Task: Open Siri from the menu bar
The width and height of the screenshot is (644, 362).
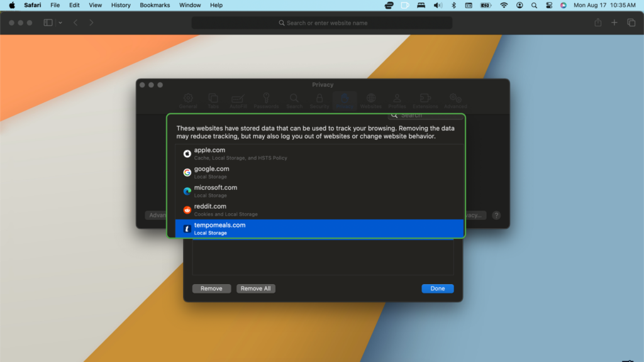Action: pos(563,5)
